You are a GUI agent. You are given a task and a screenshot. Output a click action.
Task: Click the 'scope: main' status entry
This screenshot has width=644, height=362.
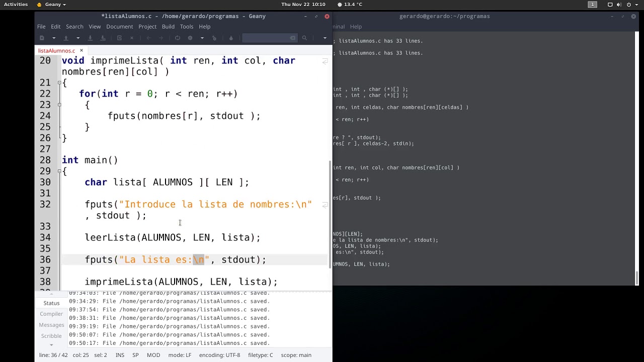click(x=296, y=355)
